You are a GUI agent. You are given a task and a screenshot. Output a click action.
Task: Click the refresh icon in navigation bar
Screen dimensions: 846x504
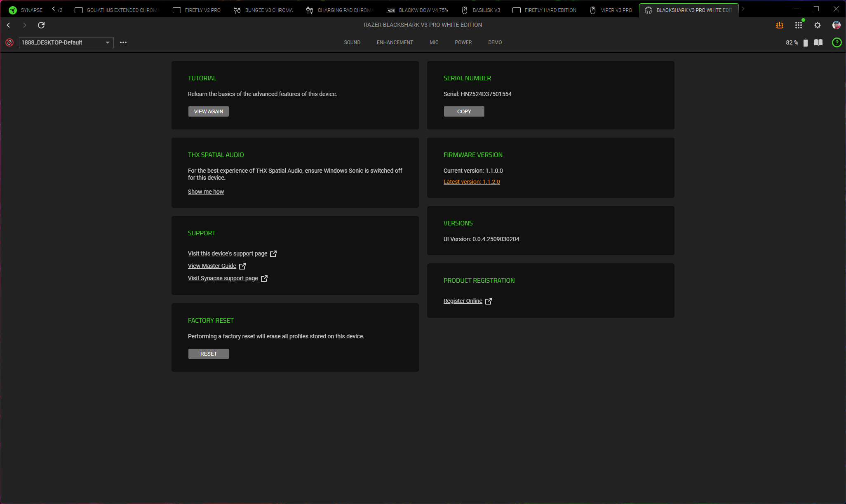41,25
